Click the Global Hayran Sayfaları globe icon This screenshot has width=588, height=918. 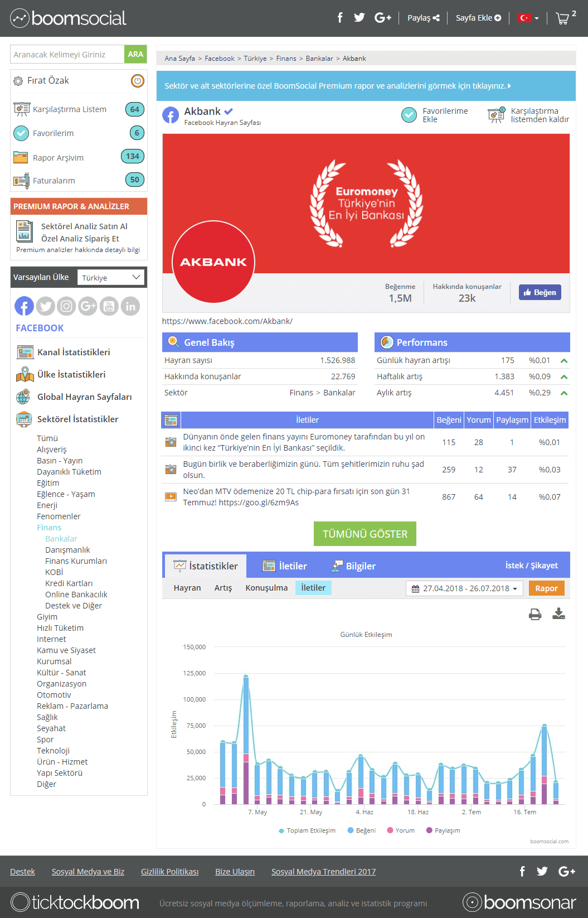[x=23, y=397]
